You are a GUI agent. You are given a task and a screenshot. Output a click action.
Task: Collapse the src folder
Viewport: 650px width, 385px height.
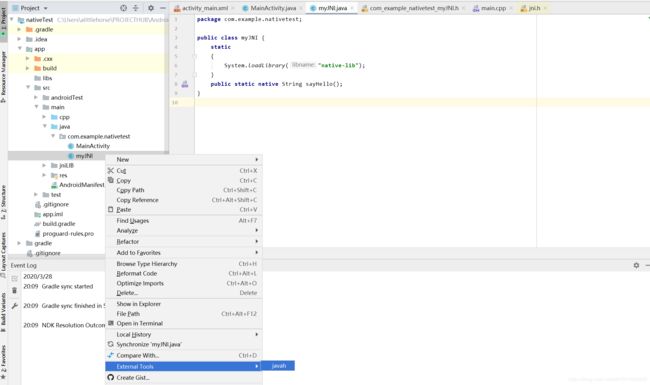pyautogui.click(x=28, y=87)
